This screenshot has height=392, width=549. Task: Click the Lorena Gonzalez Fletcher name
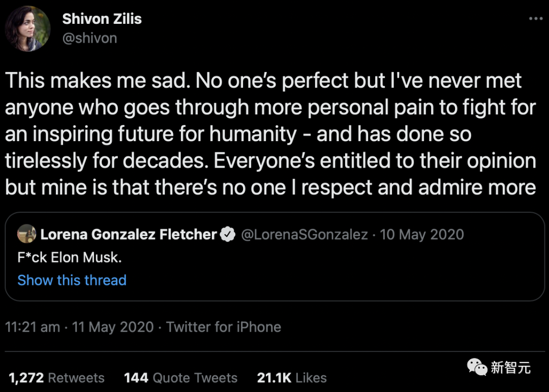tap(129, 234)
